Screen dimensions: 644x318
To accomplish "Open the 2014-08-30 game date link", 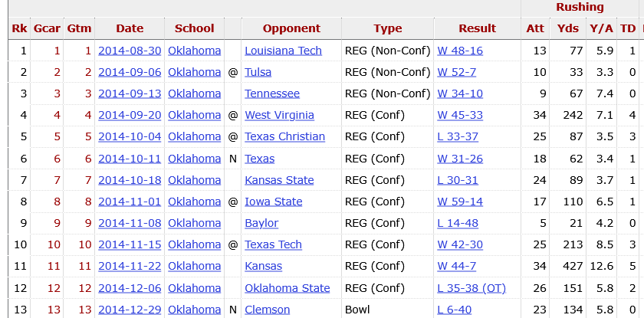I will coord(130,51).
